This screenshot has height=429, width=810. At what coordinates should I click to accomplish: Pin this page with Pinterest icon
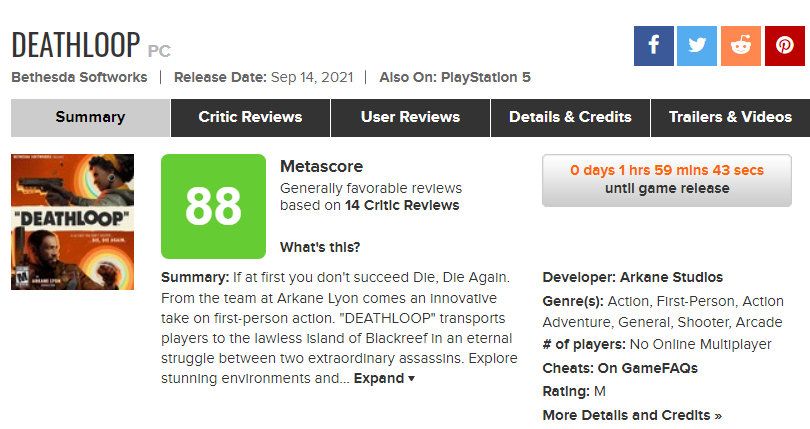(785, 45)
